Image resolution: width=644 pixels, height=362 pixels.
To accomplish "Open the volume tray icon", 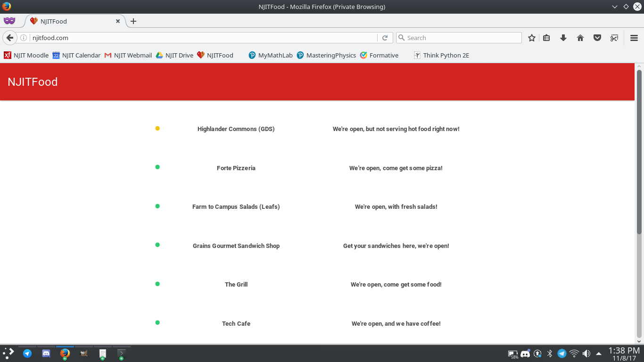I will click(x=586, y=354).
